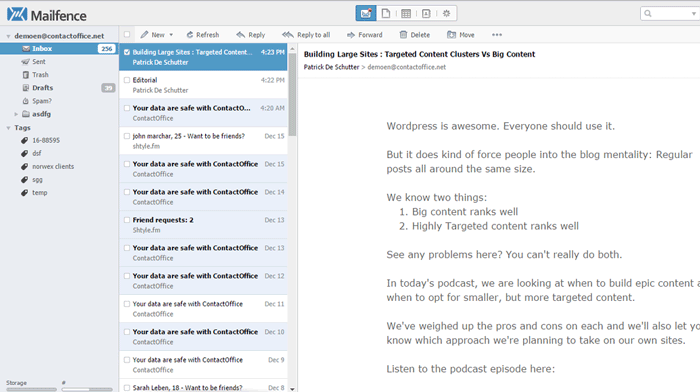Check the 4:20 AM ContactOffice message checkbox

(x=127, y=108)
